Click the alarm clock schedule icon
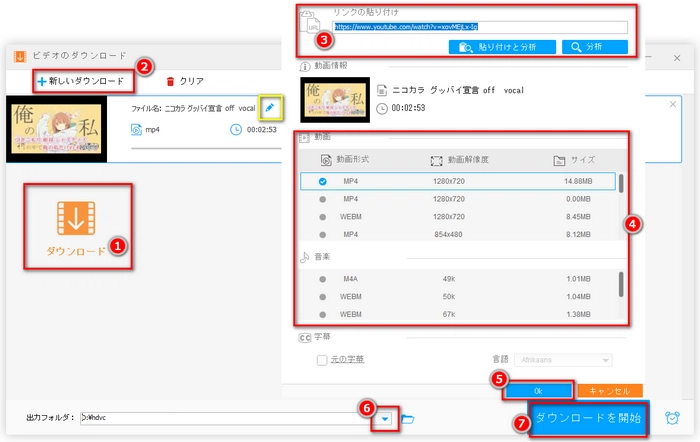The height and width of the screenshot is (442, 700). 673,418
